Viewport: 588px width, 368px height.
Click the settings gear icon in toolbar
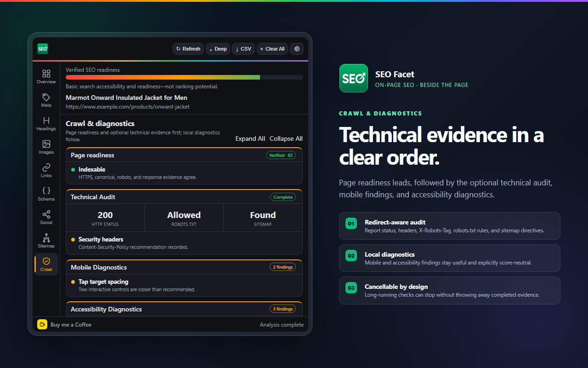[297, 49]
